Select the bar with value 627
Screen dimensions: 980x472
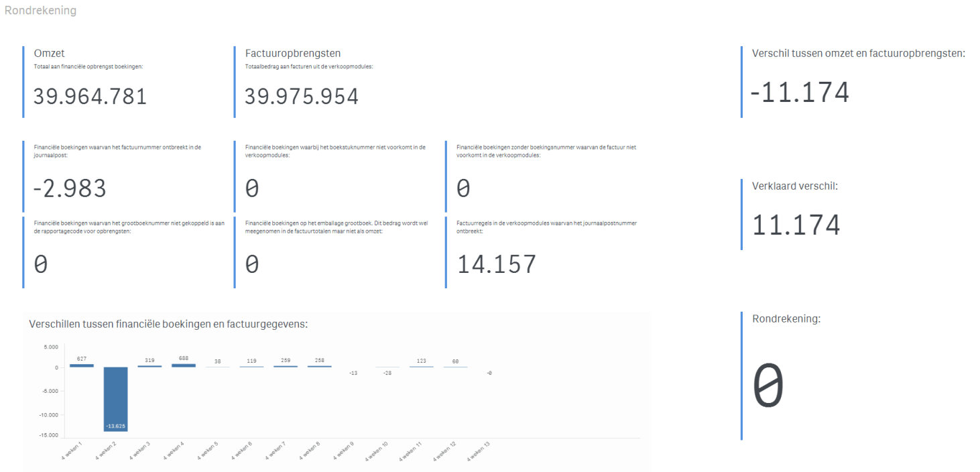click(82, 365)
